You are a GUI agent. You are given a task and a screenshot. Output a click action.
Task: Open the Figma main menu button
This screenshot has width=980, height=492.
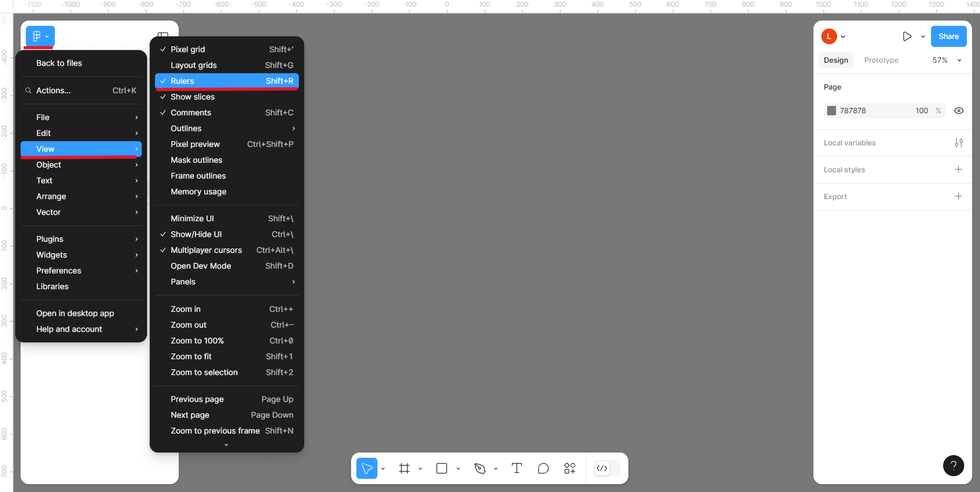(40, 36)
